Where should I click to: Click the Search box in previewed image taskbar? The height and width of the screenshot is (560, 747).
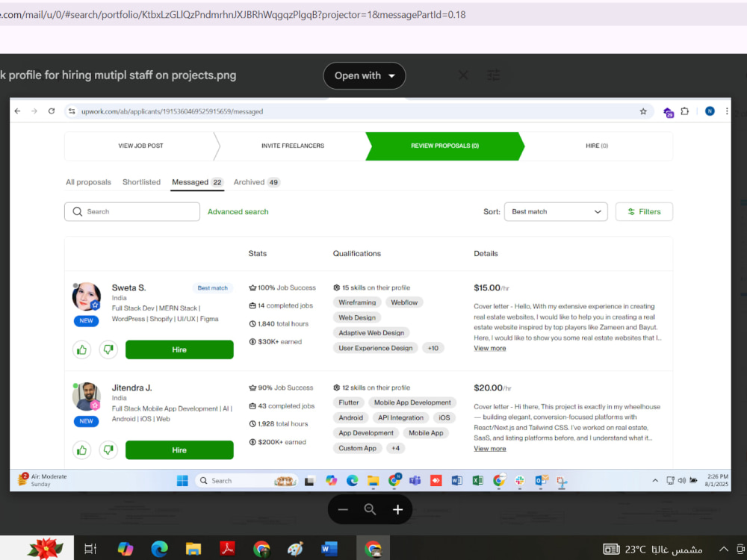(247, 480)
